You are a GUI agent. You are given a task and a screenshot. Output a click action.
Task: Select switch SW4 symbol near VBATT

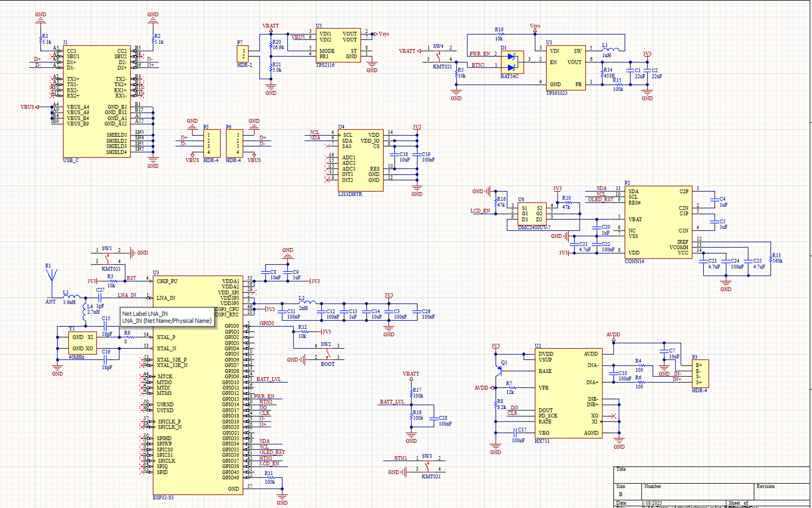coord(439,56)
